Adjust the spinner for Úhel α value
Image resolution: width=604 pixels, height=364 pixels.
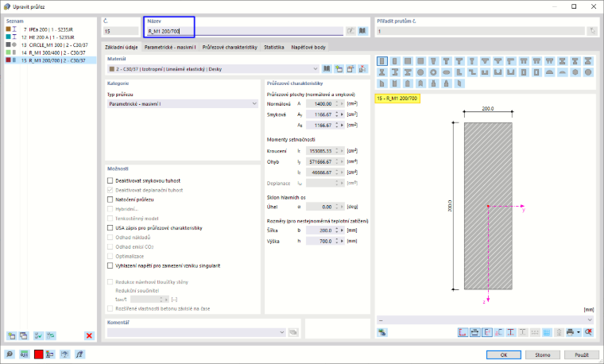(x=337, y=207)
